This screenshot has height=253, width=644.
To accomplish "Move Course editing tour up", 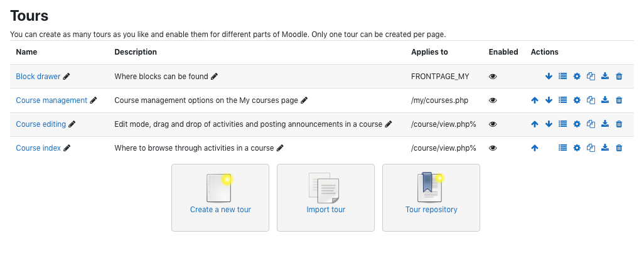I will click(x=534, y=124).
